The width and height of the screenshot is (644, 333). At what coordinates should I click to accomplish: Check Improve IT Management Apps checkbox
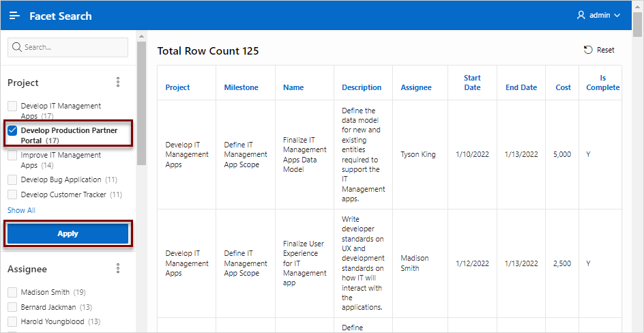(x=13, y=155)
